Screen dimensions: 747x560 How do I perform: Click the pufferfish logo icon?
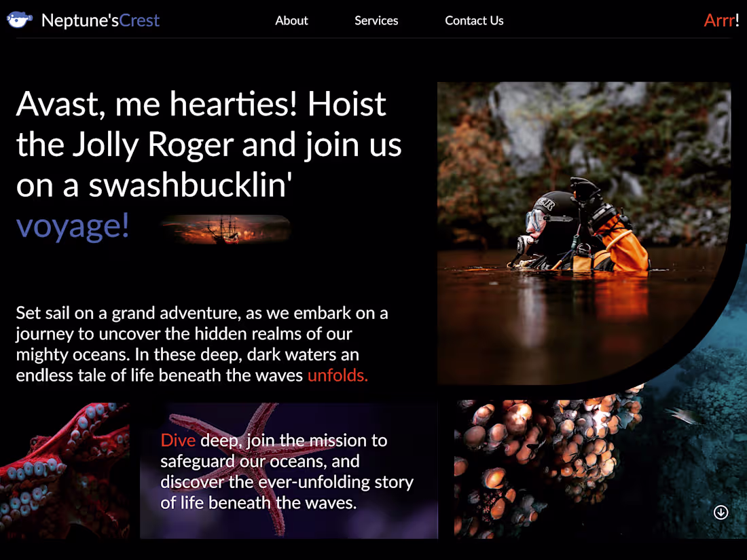point(20,20)
